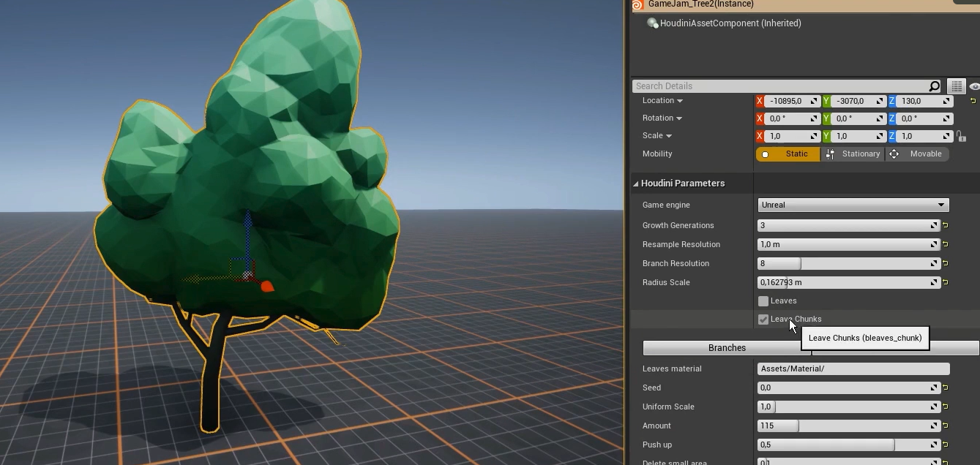Reset Uniform Scale to default
The height and width of the screenshot is (465, 980).
(x=946, y=407)
